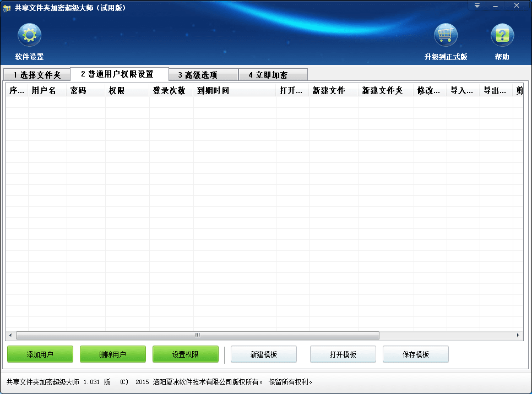Close the application window

tap(517, 6)
